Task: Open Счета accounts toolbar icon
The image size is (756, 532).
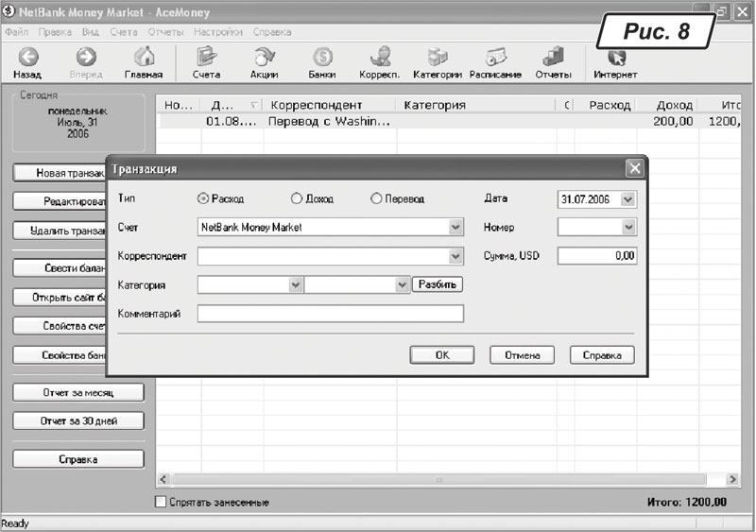Action: (x=206, y=57)
